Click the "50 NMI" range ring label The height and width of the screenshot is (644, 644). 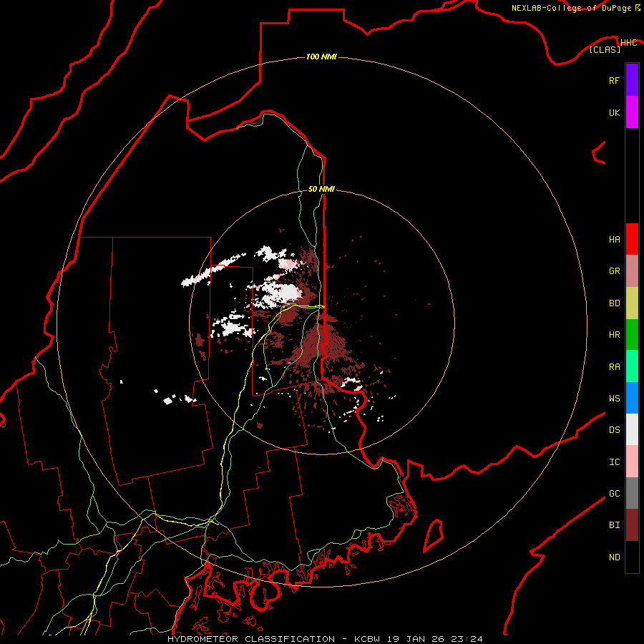(x=321, y=189)
